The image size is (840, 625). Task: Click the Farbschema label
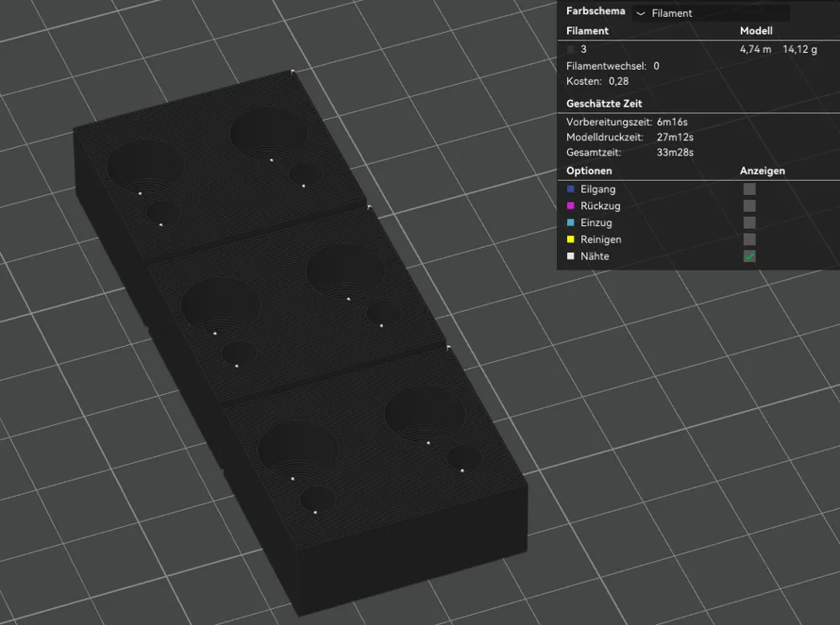[596, 11]
